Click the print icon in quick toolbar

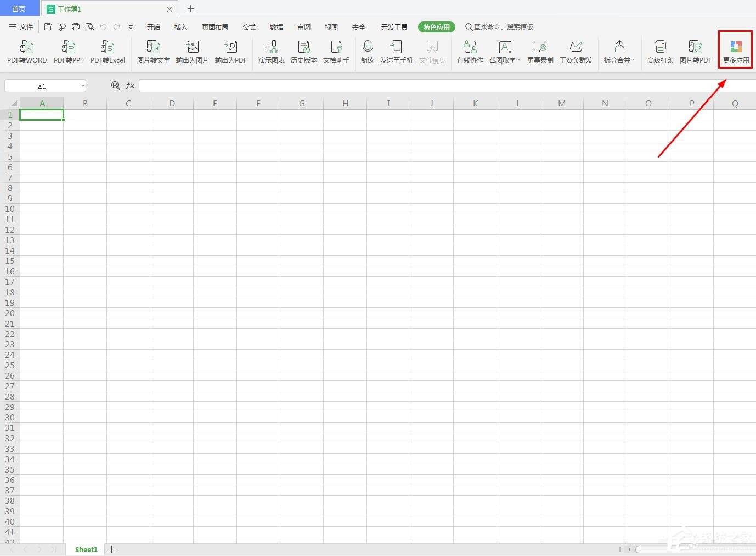point(76,27)
